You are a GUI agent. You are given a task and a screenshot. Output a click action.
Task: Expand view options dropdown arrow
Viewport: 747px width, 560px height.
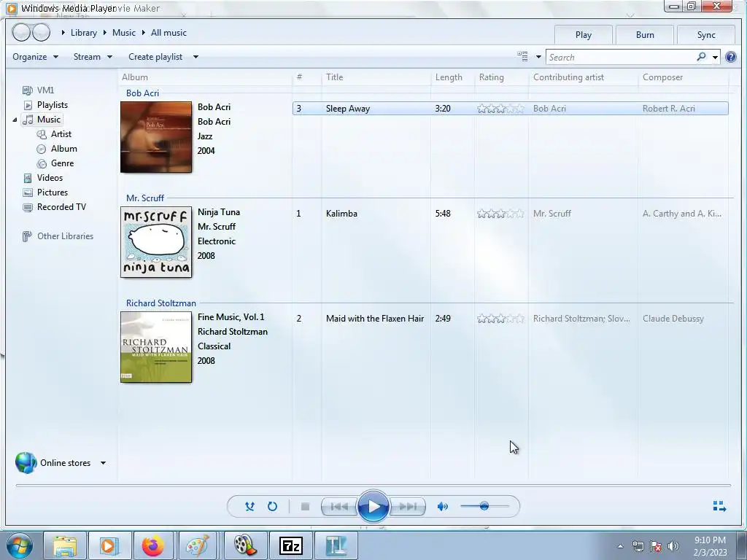point(538,57)
